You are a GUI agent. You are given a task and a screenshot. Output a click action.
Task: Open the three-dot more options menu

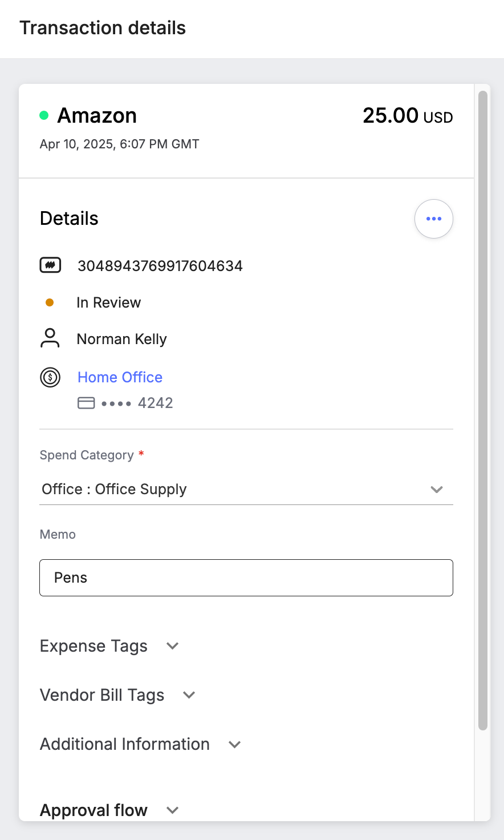pos(434,219)
